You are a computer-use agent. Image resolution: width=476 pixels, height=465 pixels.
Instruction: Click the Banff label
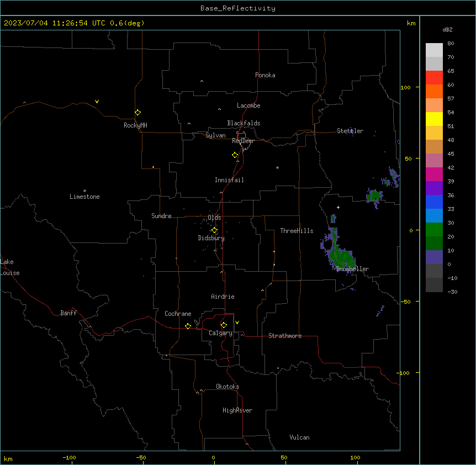click(68, 313)
